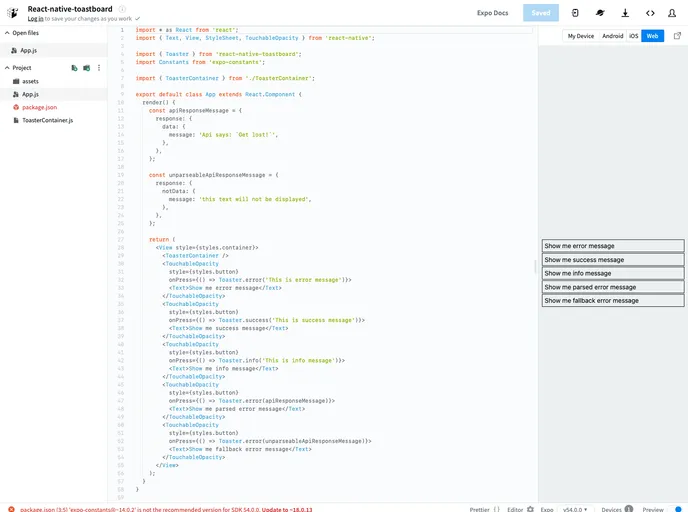
Task: Click the 'this text will not be displayed' string
Action: (x=254, y=199)
